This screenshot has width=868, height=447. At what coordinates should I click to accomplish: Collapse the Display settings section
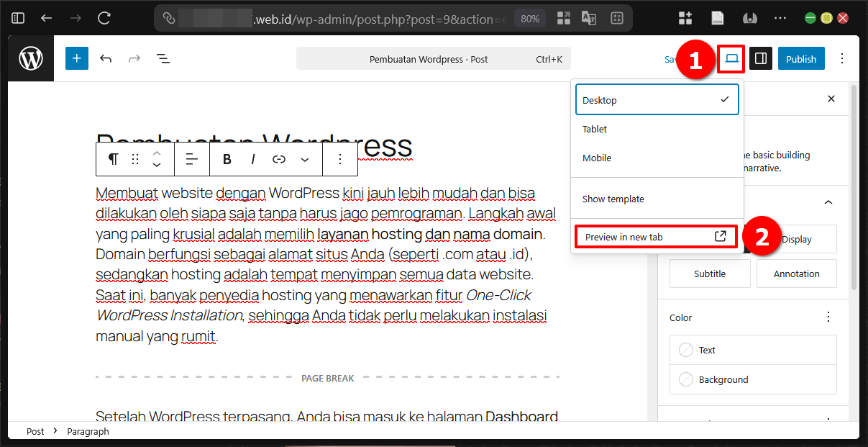pos(828,202)
